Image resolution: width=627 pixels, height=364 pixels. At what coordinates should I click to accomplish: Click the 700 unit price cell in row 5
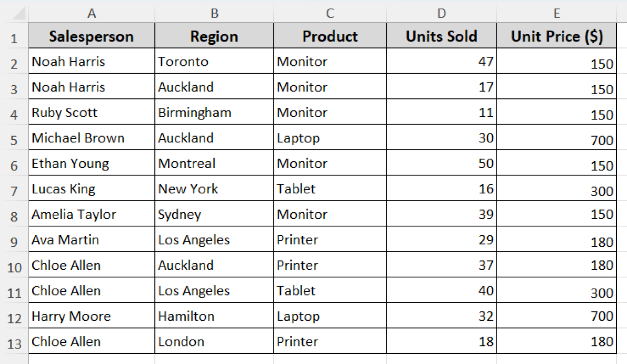coord(556,138)
